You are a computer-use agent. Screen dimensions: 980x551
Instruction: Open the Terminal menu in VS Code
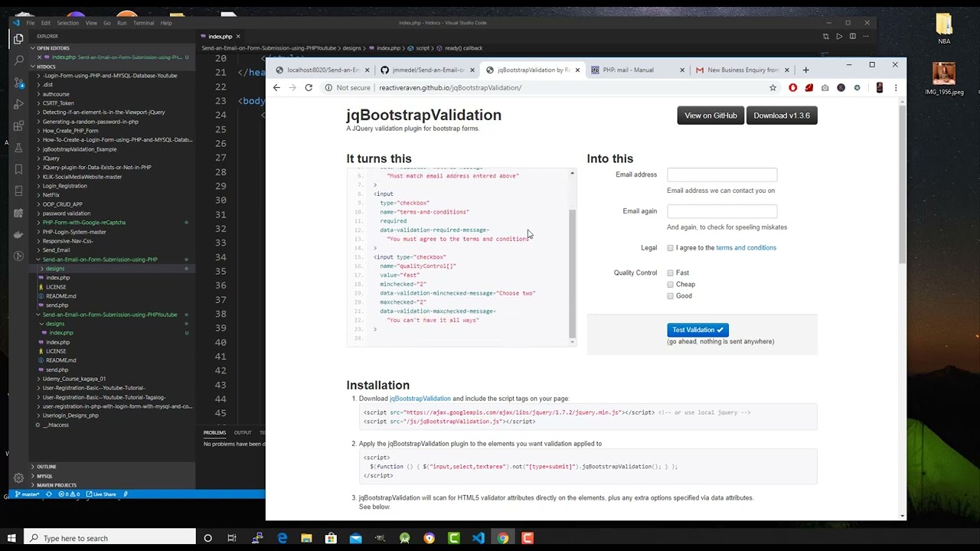pyautogui.click(x=144, y=23)
